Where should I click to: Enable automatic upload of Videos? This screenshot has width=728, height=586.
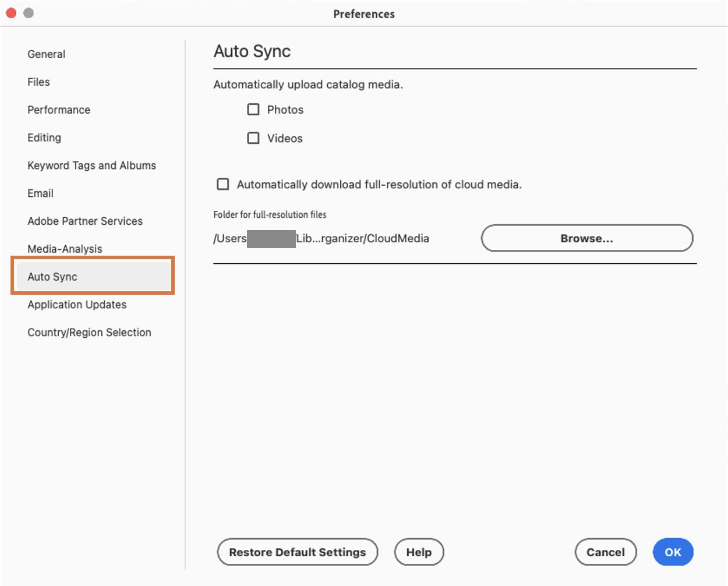253,138
